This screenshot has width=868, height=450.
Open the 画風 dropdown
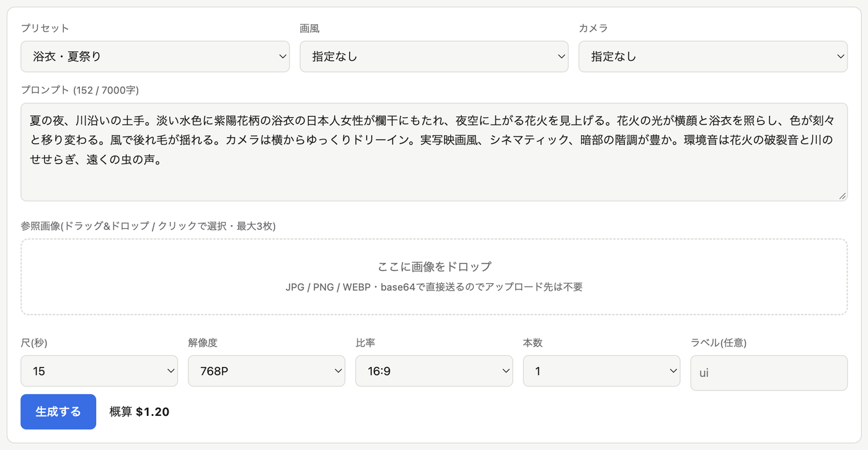point(434,56)
